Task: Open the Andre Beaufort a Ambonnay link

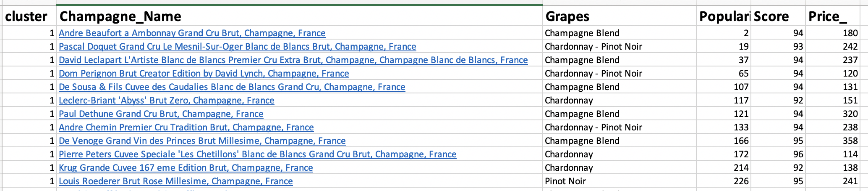Action: click(x=192, y=33)
